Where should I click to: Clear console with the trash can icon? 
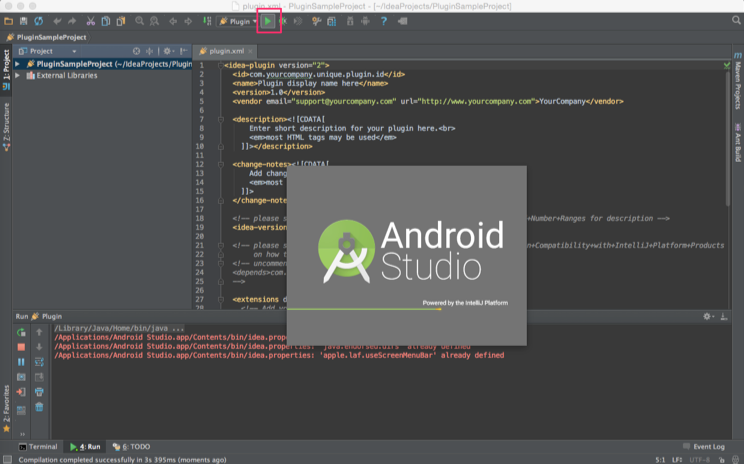[x=39, y=407]
